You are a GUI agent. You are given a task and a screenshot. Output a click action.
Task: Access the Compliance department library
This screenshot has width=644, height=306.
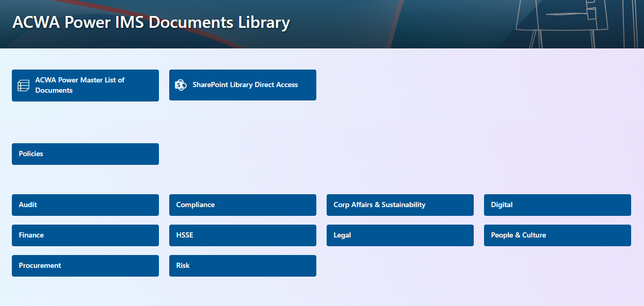(242, 205)
